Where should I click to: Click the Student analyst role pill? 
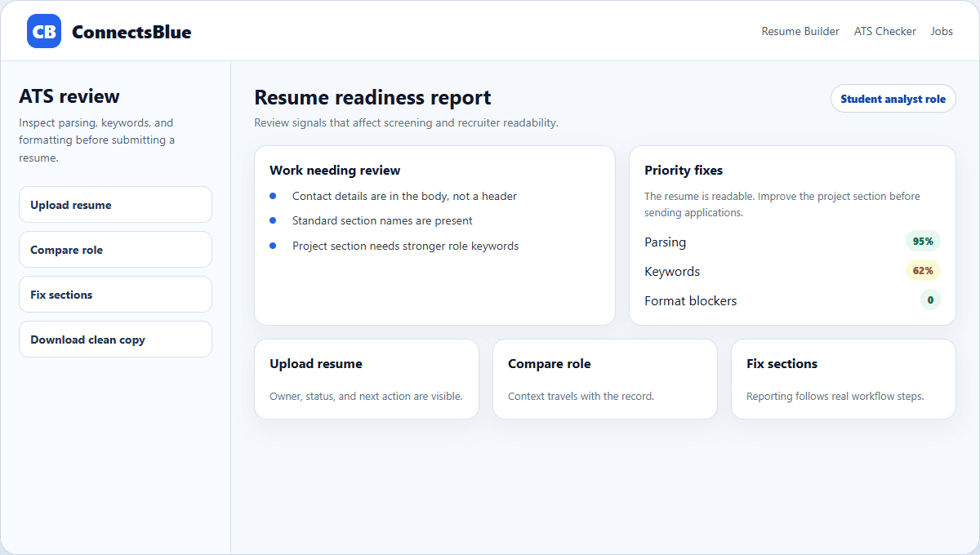point(893,99)
